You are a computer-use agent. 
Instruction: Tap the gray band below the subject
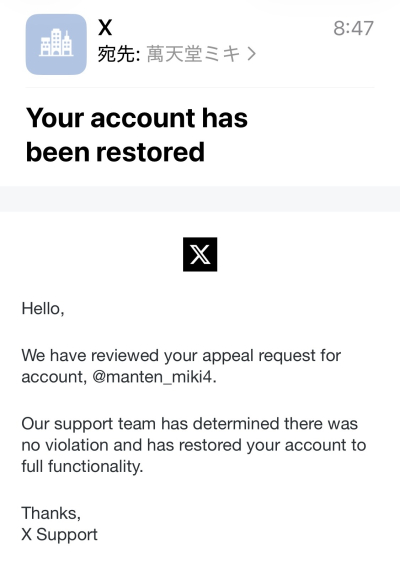click(x=200, y=199)
